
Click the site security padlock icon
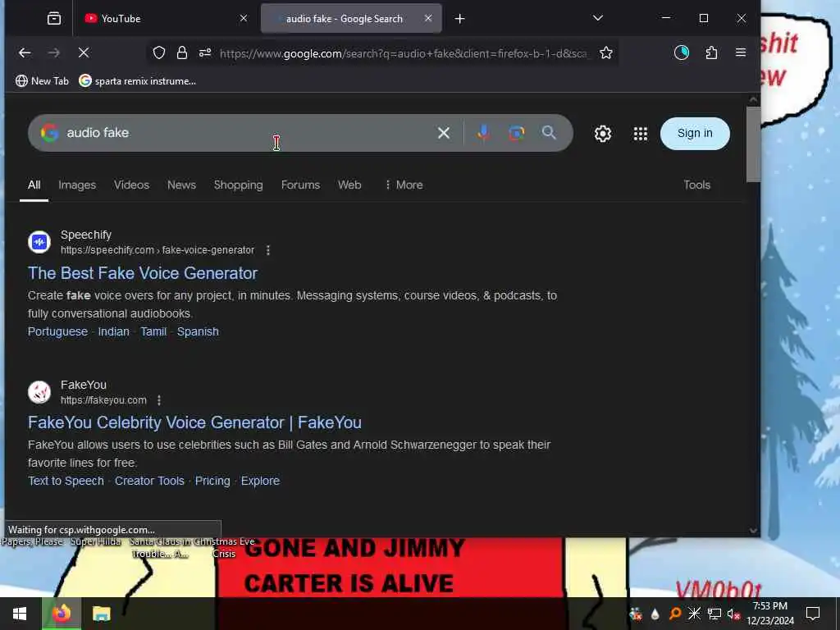pyautogui.click(x=182, y=52)
